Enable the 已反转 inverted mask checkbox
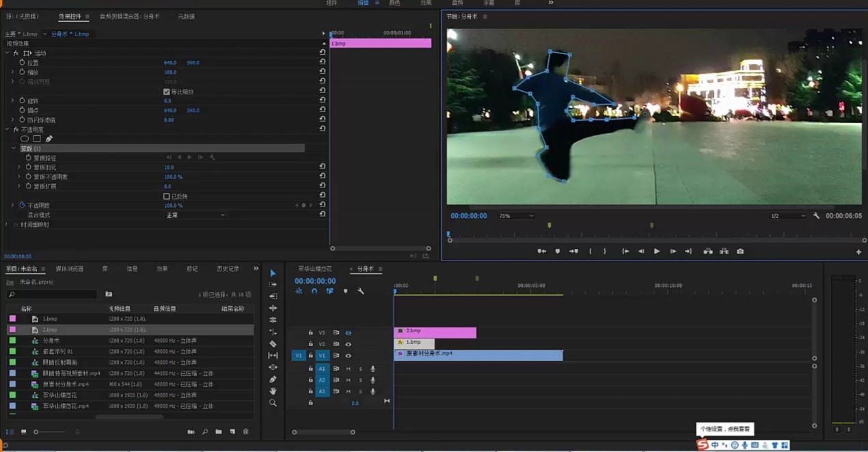The width and height of the screenshot is (868, 452). [x=166, y=196]
